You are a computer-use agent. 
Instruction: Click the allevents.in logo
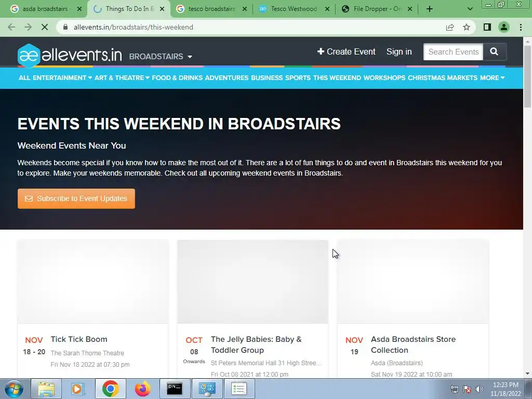70,56
